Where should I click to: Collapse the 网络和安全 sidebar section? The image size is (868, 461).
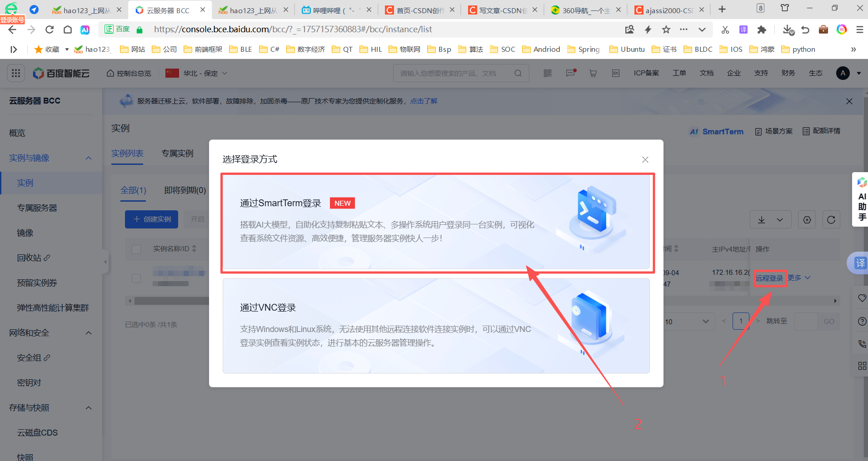89,333
